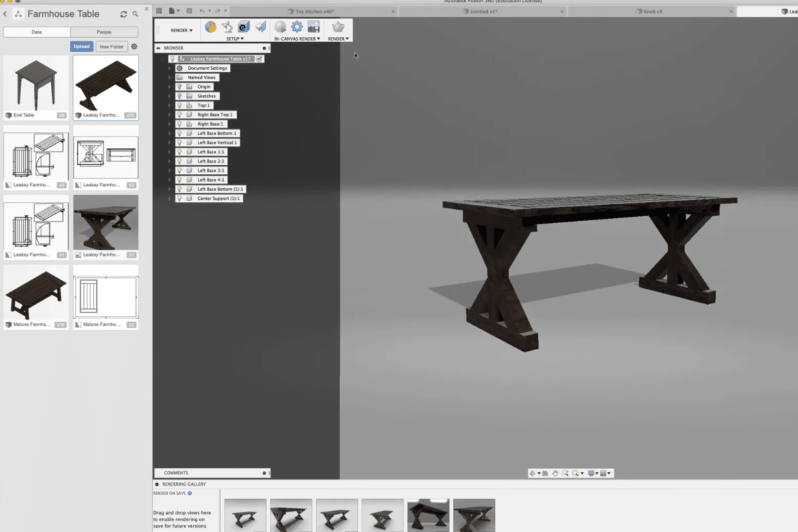Click the New Folder button
The height and width of the screenshot is (532, 798).
tap(111, 47)
